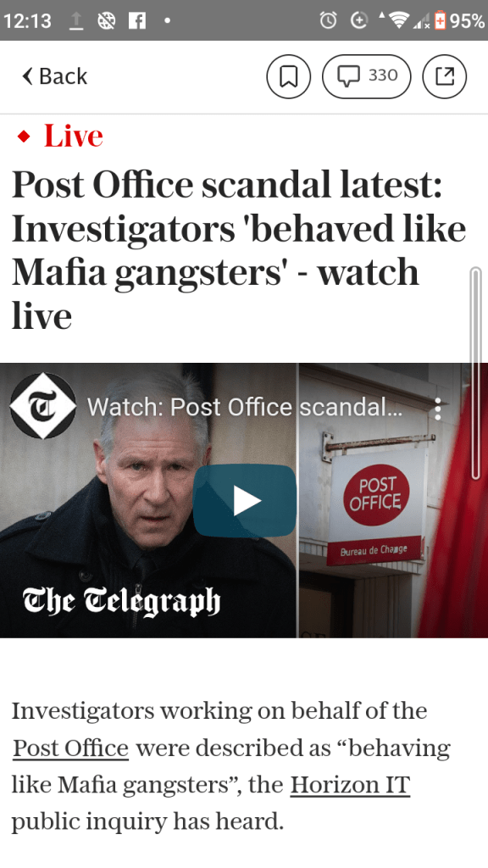Tap the Wi-Fi status icon
Viewport: 488px width, 868px height.
pyautogui.click(x=398, y=20)
